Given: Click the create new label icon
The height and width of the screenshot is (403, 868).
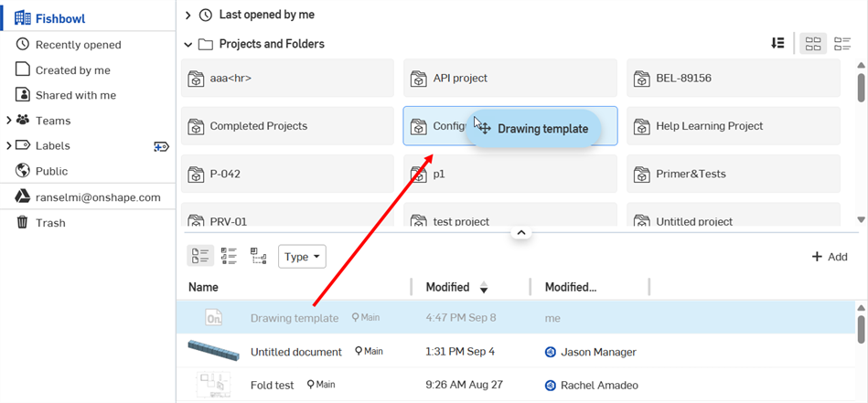Looking at the screenshot, I should click(161, 146).
